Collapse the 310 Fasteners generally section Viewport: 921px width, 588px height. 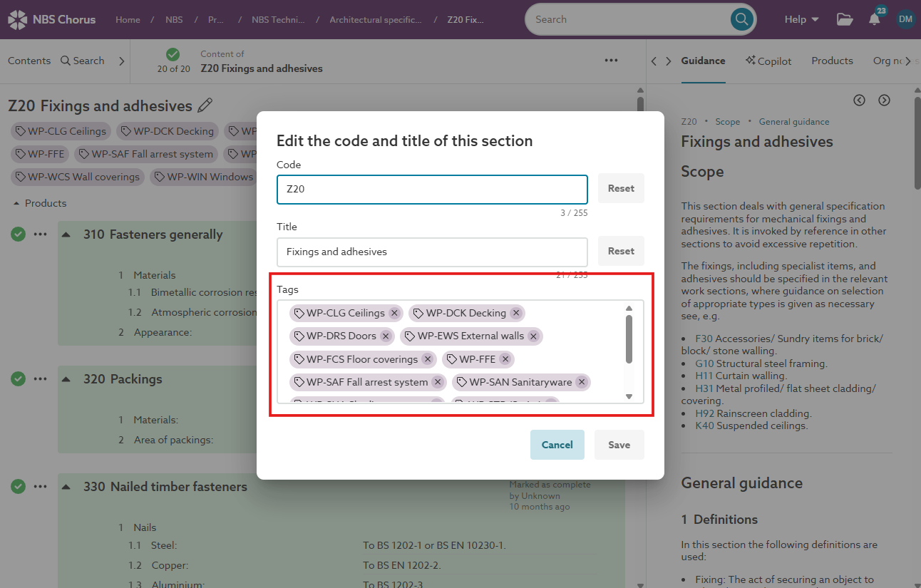click(65, 234)
